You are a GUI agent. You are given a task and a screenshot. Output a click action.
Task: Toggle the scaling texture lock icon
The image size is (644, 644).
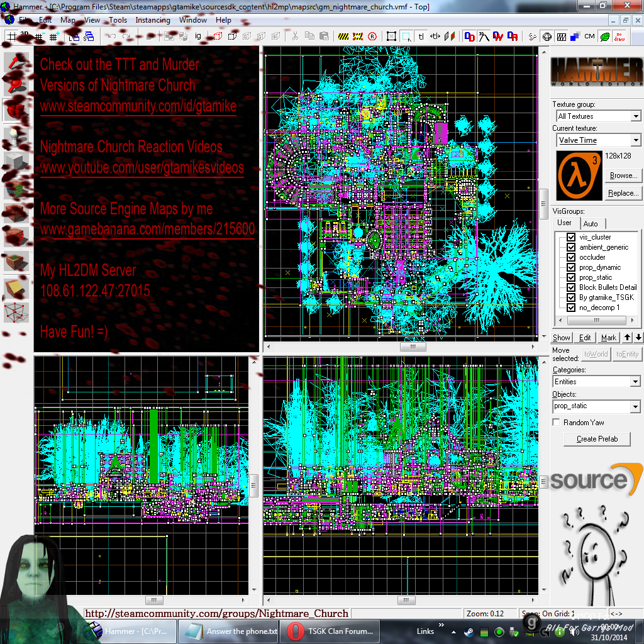435,36
